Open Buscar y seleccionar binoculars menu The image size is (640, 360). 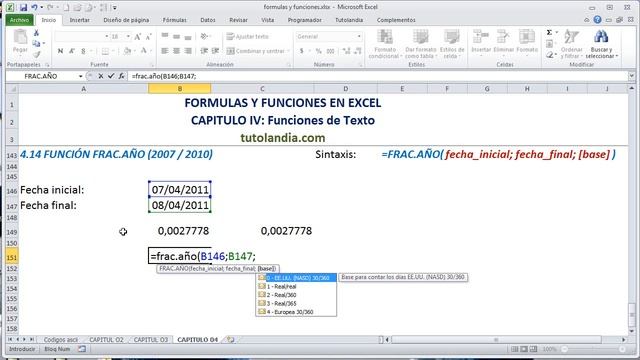[601, 44]
